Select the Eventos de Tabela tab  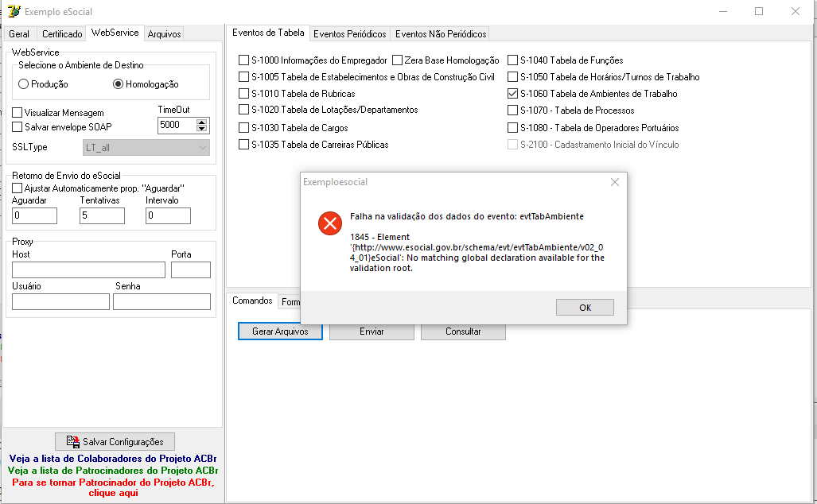pos(268,33)
